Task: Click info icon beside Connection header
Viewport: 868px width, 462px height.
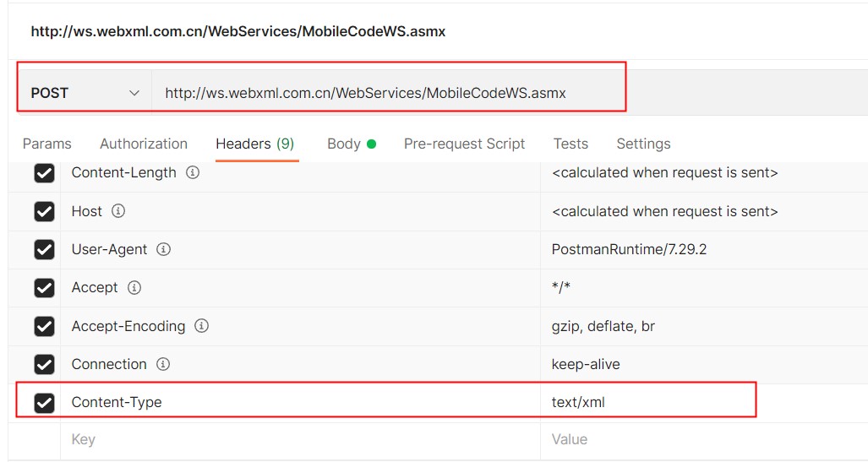Action: (163, 364)
